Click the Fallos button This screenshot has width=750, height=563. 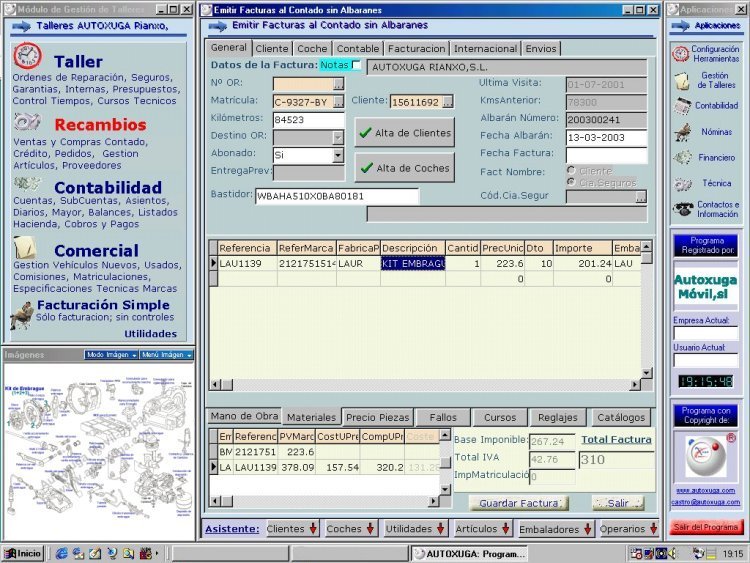coord(443,417)
